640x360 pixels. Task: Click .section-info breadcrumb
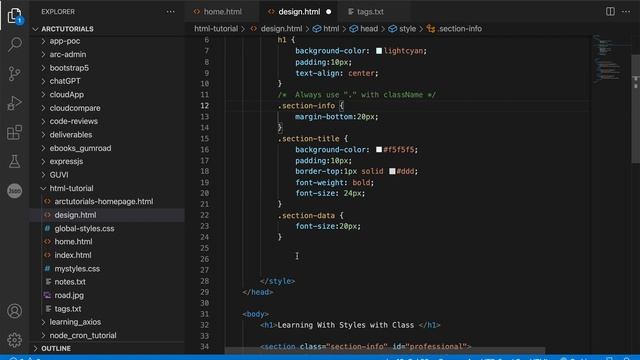click(x=459, y=29)
